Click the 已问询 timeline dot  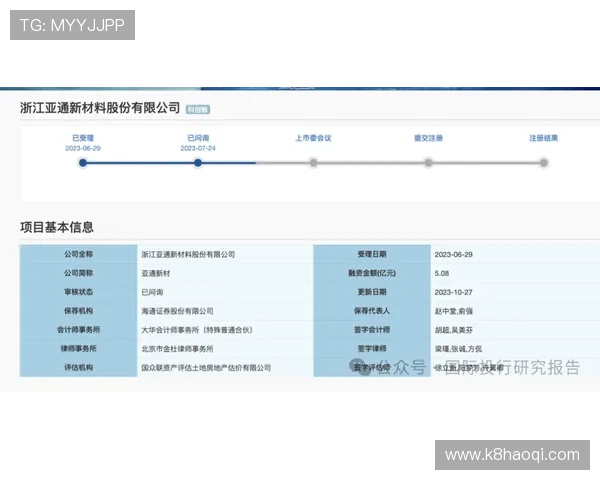point(198,163)
